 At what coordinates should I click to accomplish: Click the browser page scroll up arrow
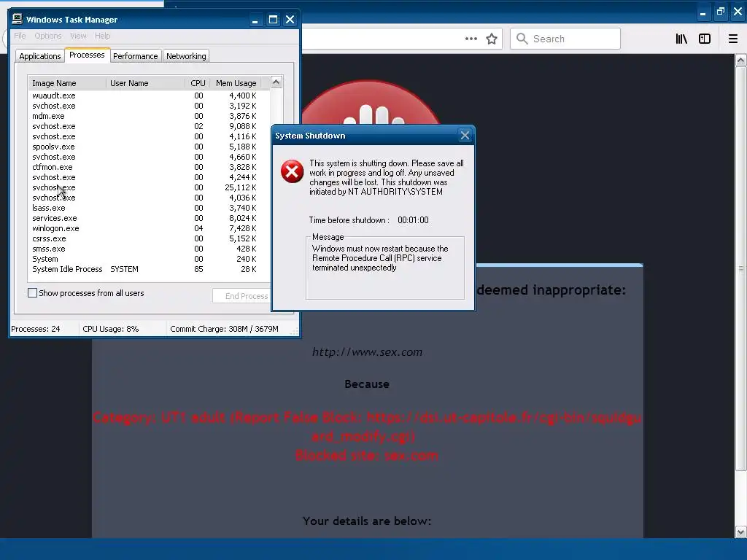click(740, 60)
